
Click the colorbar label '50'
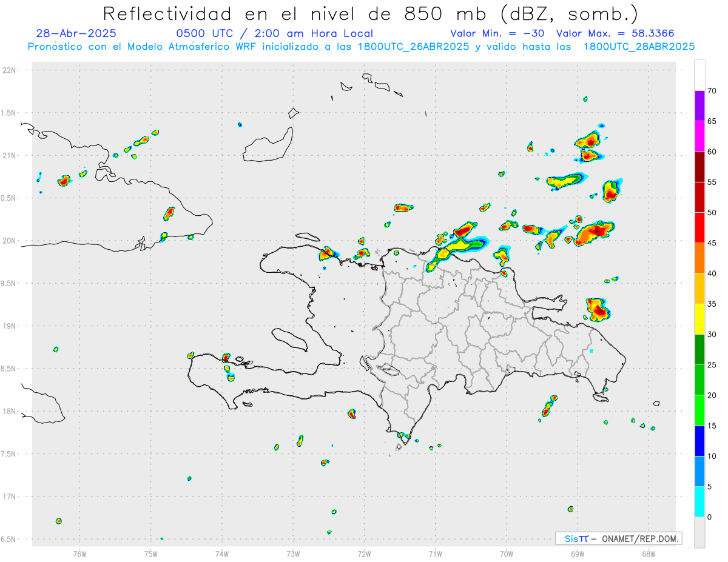[x=712, y=212]
